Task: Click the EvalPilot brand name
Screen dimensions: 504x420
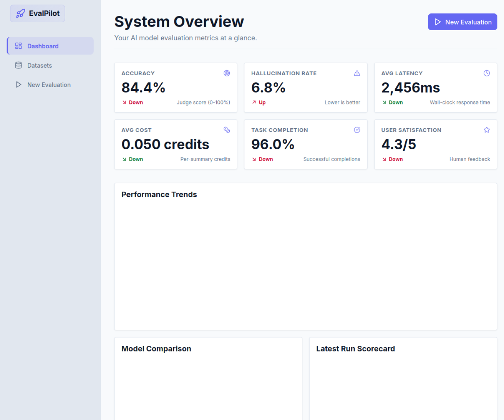Action: point(44,13)
